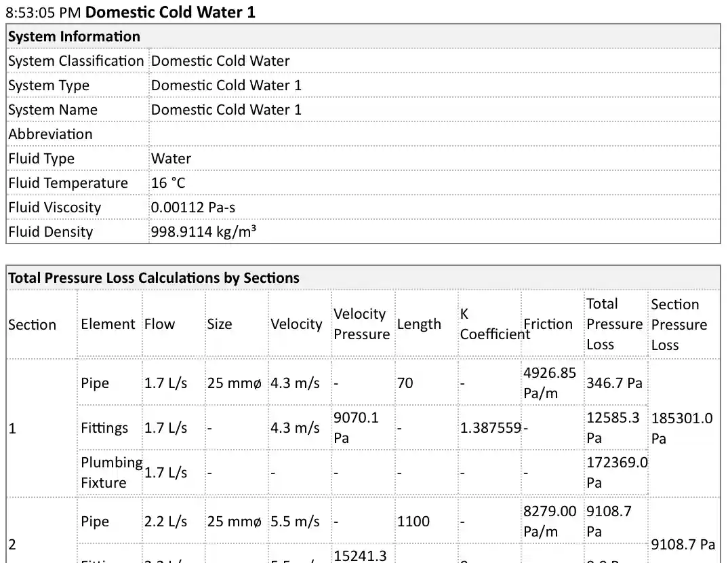
Task: Click the Fluid Viscosity value 0.00112 Pa-s
Action: (193, 208)
